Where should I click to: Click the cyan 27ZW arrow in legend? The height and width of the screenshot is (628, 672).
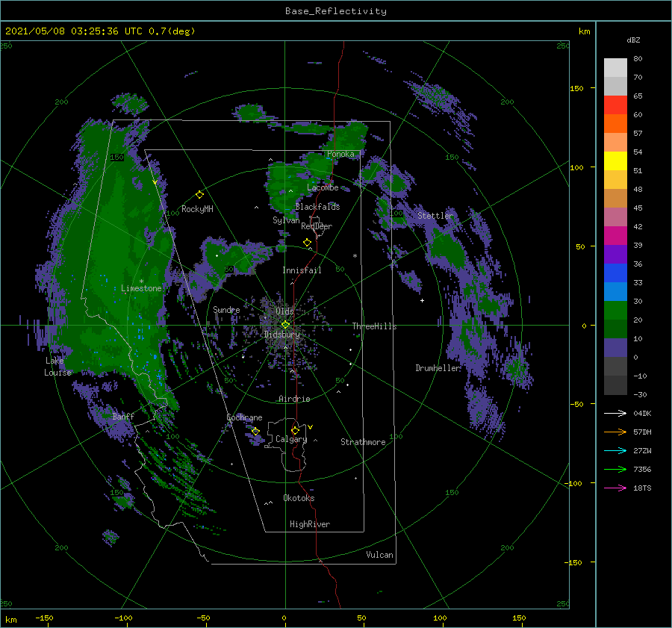point(615,450)
